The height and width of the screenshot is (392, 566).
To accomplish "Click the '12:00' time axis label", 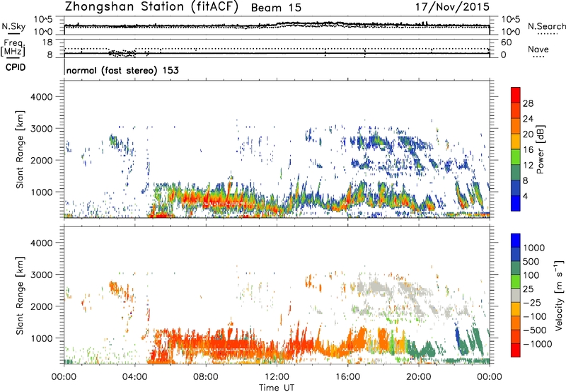I will click(x=277, y=377).
